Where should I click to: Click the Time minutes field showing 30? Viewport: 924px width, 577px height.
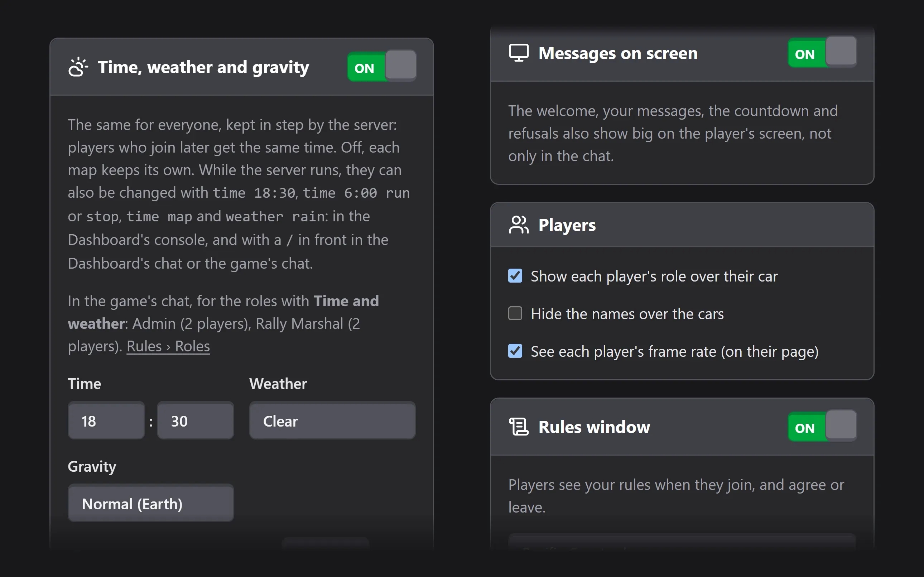[195, 421]
